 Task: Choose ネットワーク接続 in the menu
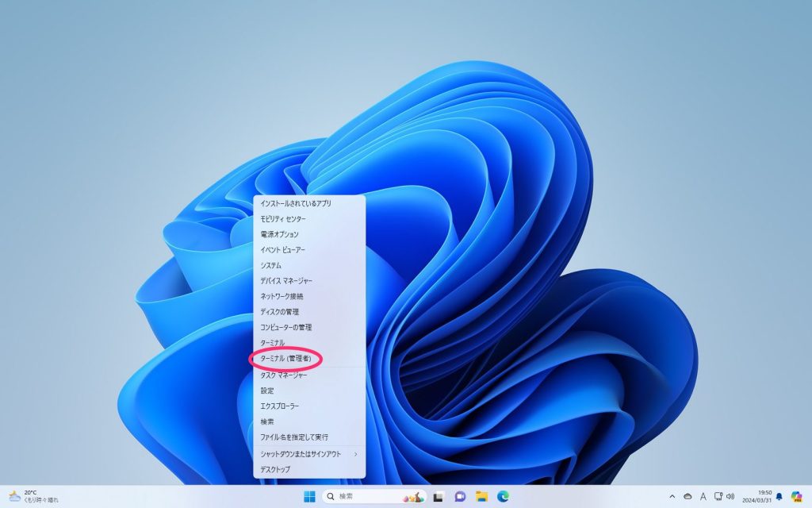309,297
